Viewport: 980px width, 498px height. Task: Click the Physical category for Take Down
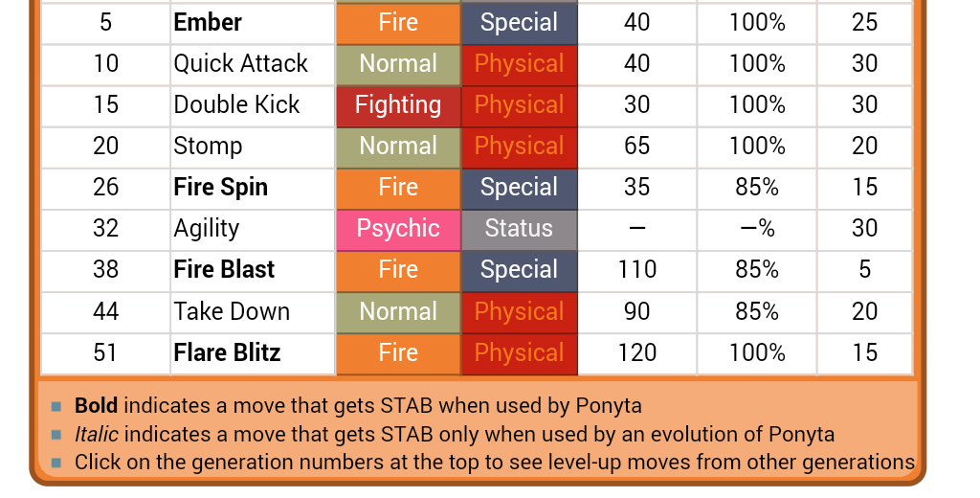tap(520, 311)
